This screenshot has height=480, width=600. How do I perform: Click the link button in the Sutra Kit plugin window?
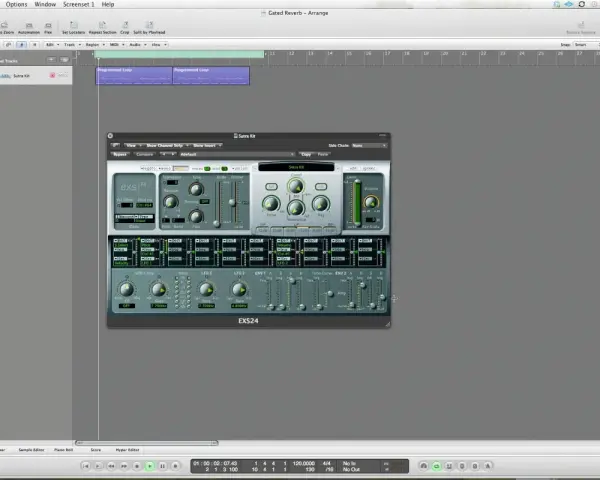115,145
